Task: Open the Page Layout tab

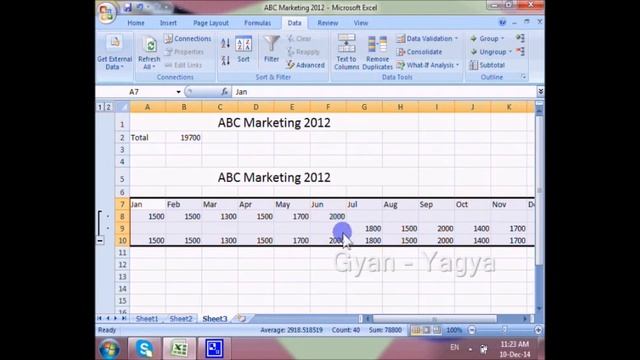Action: pyautogui.click(x=211, y=23)
